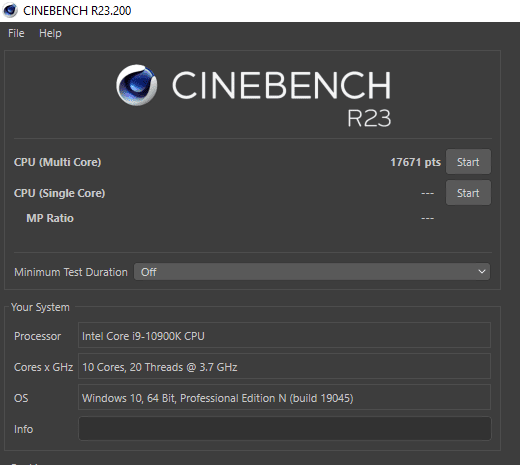Click the CPU (Multi Core) label
This screenshot has width=520, height=465.
[57, 162]
